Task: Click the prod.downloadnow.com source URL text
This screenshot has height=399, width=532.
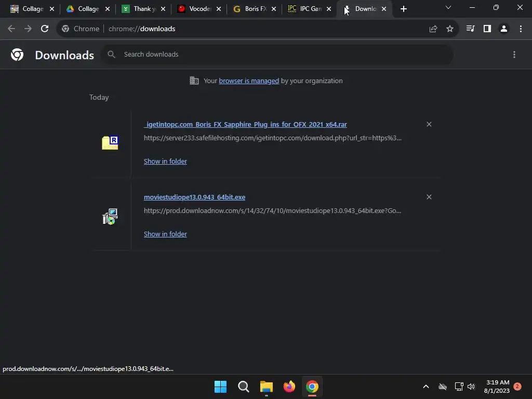Action: 272,211
